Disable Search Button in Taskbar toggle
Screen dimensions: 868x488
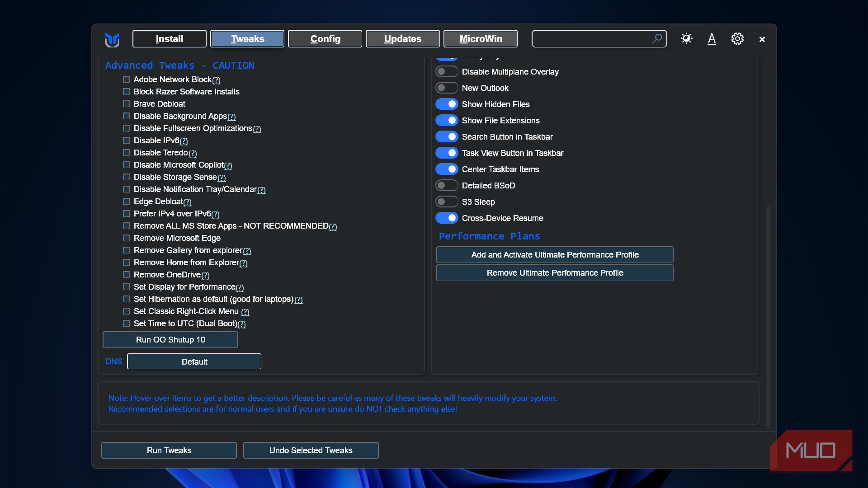point(447,136)
